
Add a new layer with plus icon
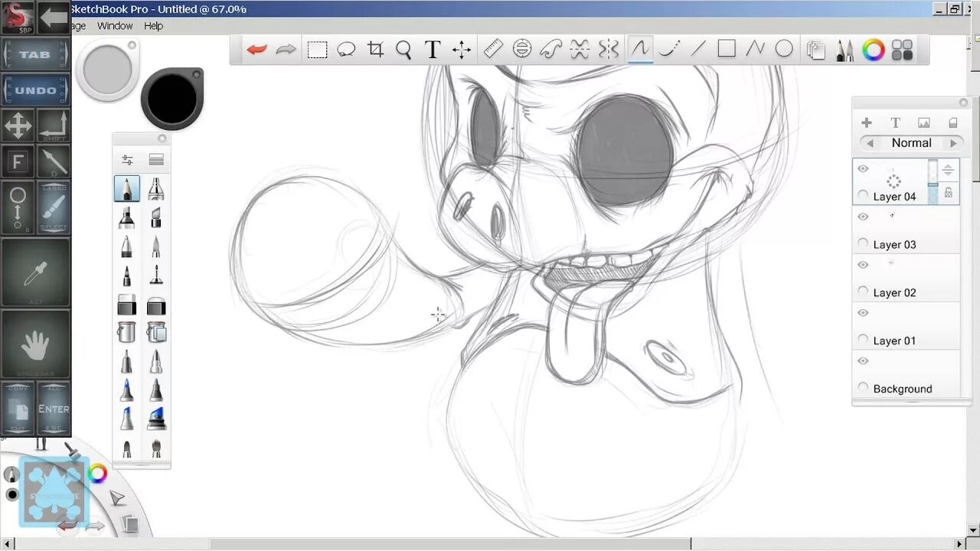(867, 122)
